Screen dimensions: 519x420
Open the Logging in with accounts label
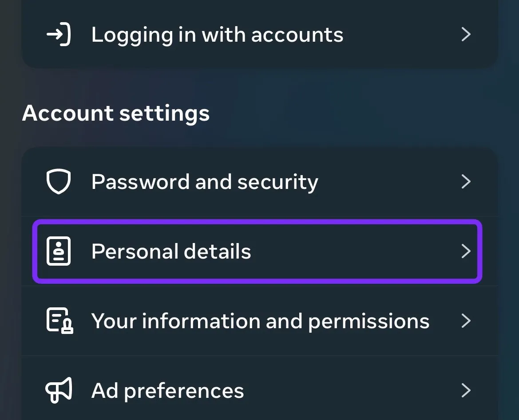(217, 35)
